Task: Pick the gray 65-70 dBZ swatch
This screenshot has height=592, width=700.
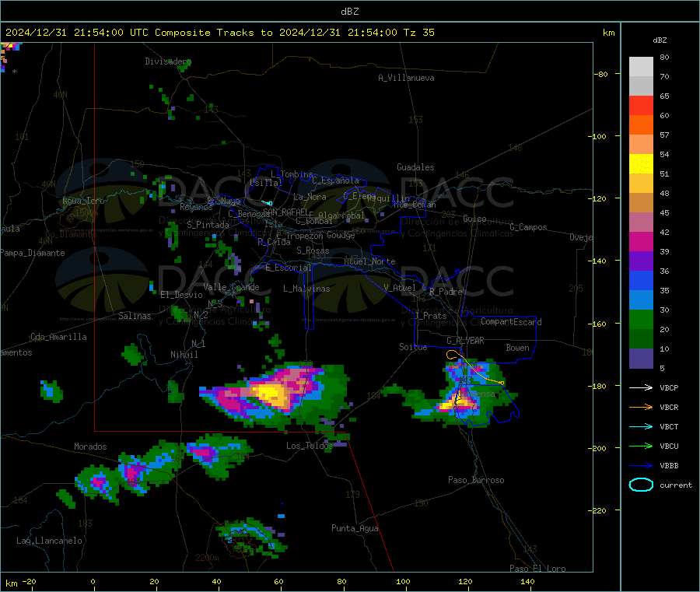Action: click(x=641, y=86)
